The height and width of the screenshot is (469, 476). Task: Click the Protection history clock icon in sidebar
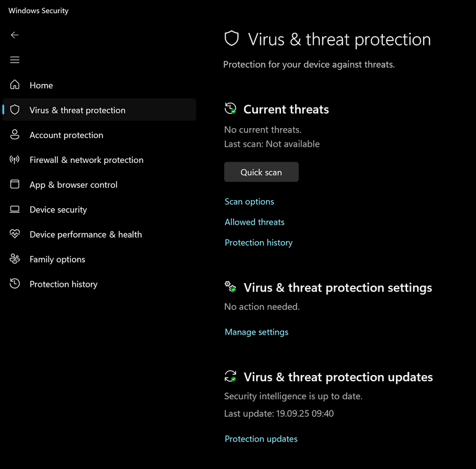pyautogui.click(x=15, y=284)
